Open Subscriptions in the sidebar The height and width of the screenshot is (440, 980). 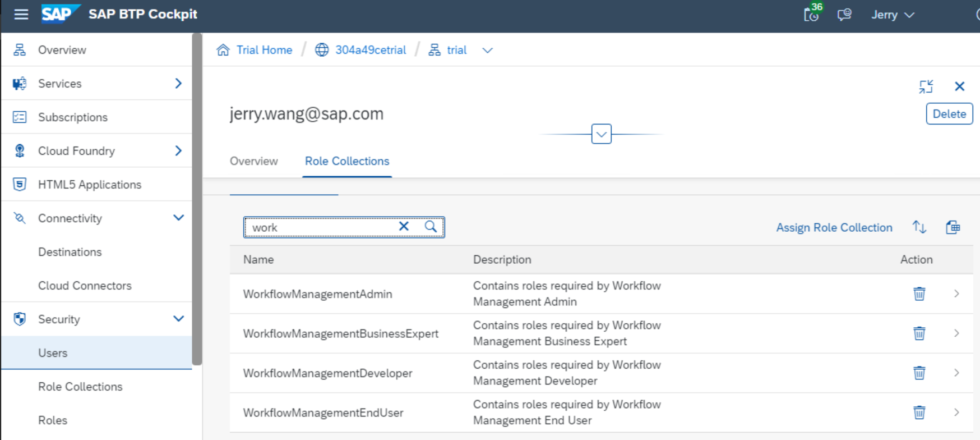[x=73, y=117]
